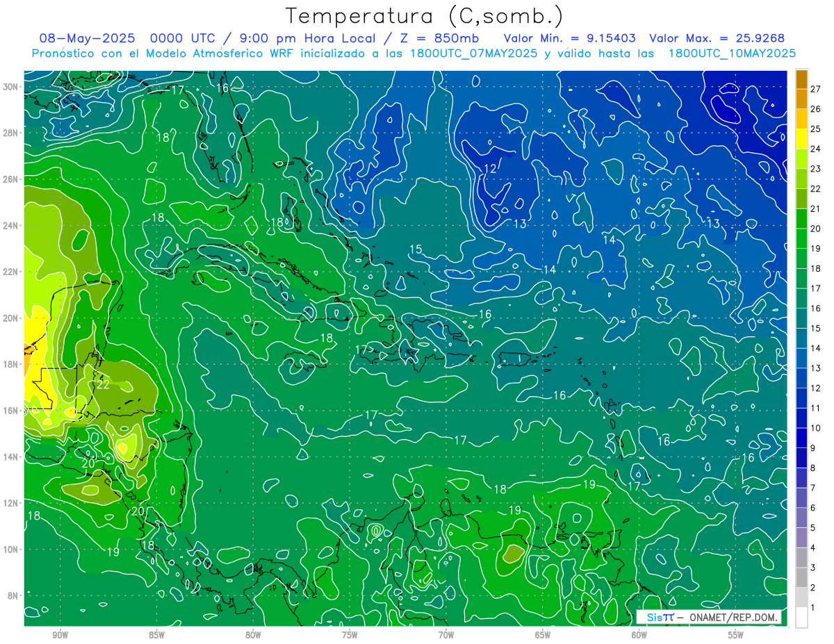Click the '12N' latitude axis label
This screenshot has width=834, height=644.
pos(10,503)
